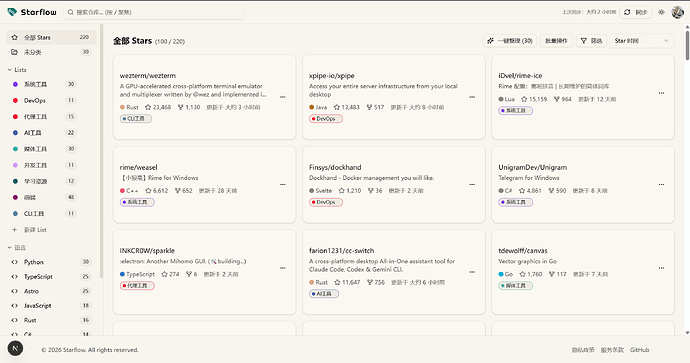Click the batch operations button
Viewport: 690px width, 363px height.
[x=556, y=41]
